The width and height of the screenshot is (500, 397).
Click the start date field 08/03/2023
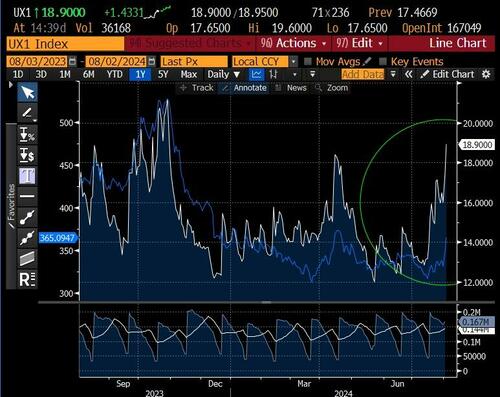click(x=37, y=62)
